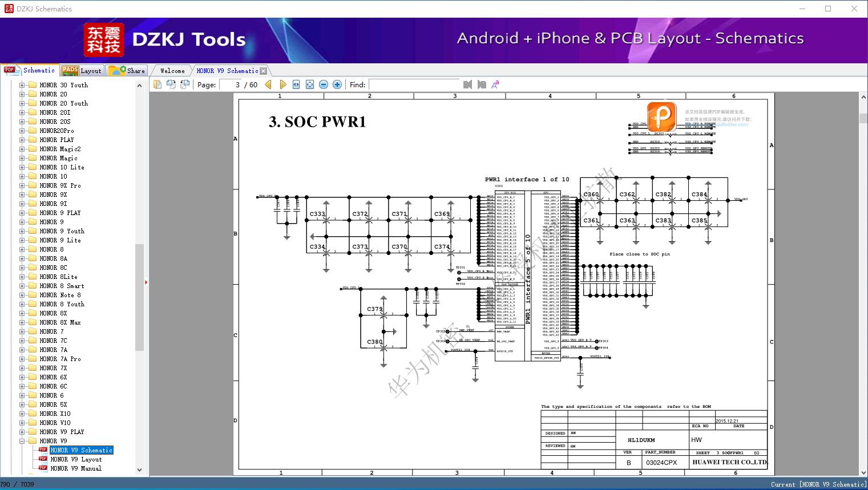Click the fit width icon
This screenshot has height=490, width=868.
tap(296, 84)
